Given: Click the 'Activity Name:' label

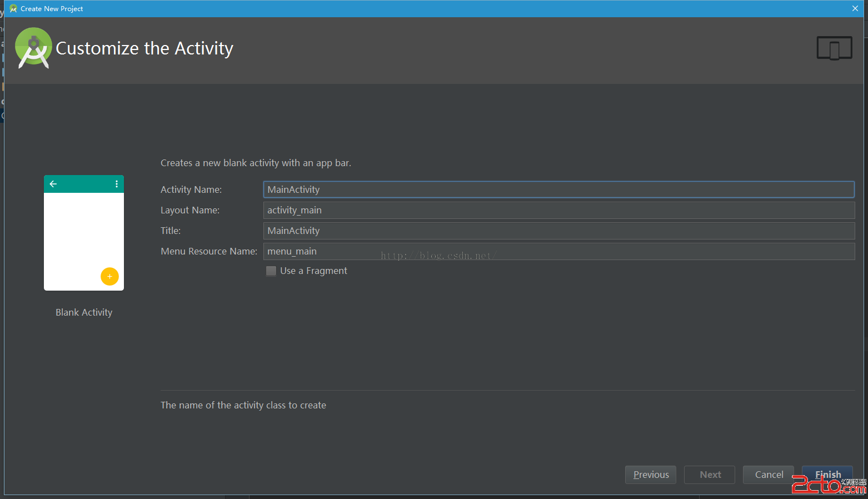Looking at the screenshot, I should coord(191,189).
